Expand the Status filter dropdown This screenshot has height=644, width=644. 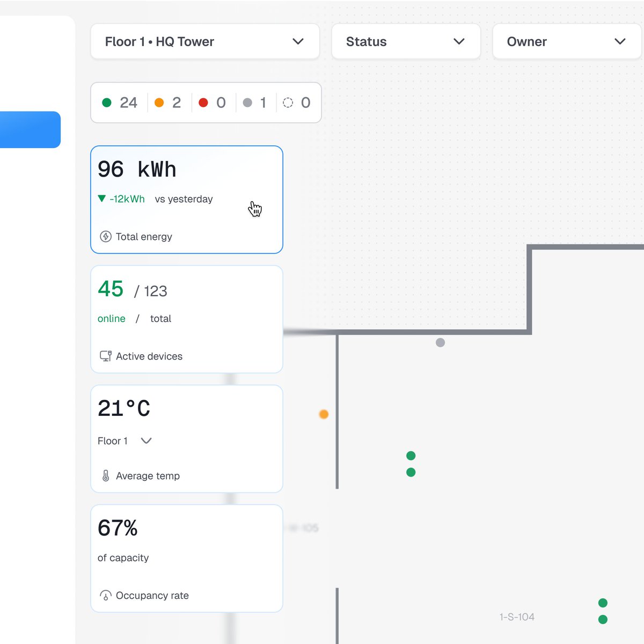[406, 41]
